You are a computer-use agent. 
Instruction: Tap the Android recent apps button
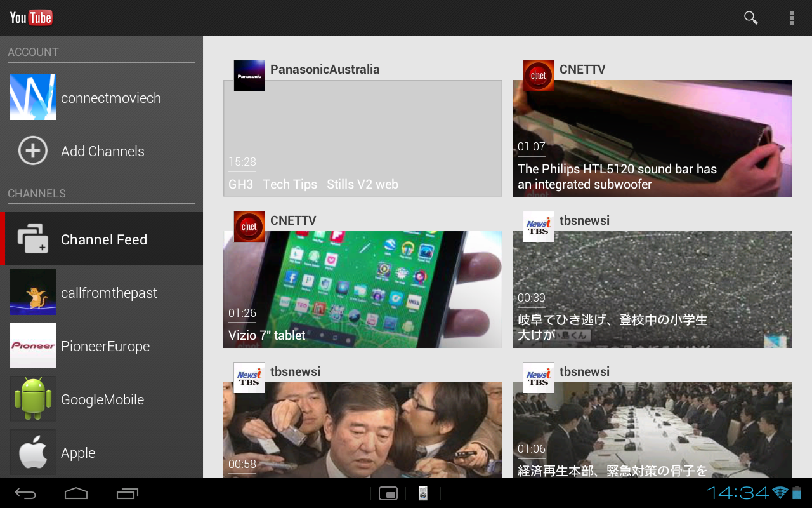tap(128, 493)
